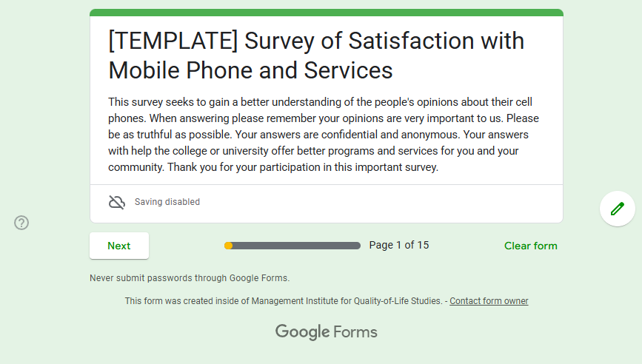Click the Management Institute created-by text
The width and height of the screenshot is (642, 364).
click(x=284, y=301)
